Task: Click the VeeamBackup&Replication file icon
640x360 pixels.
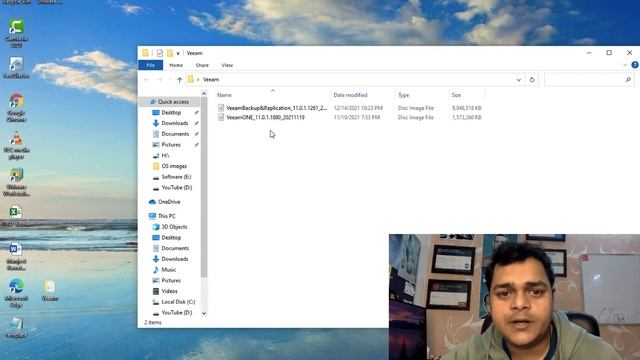Action: pos(221,108)
